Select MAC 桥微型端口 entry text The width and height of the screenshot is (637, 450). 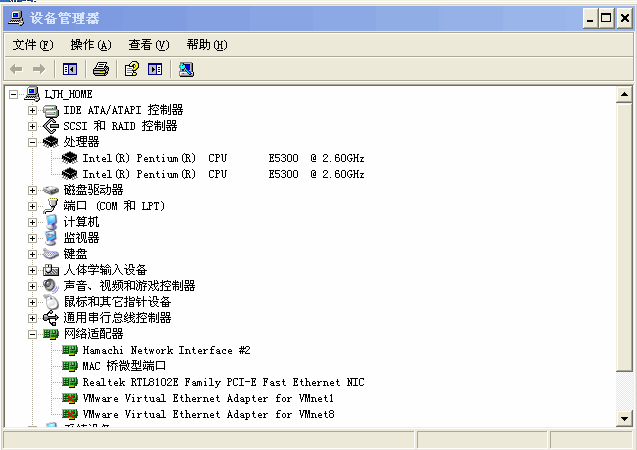[124, 366]
